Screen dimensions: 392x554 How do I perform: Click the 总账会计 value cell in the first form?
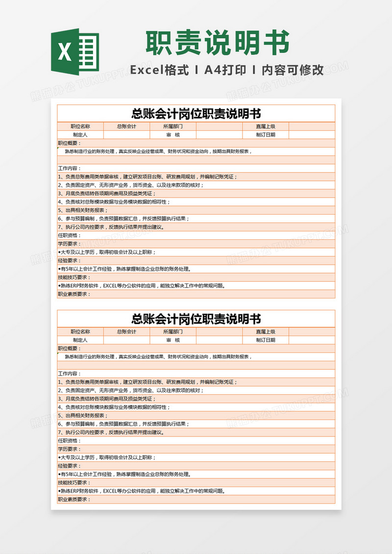(127, 126)
